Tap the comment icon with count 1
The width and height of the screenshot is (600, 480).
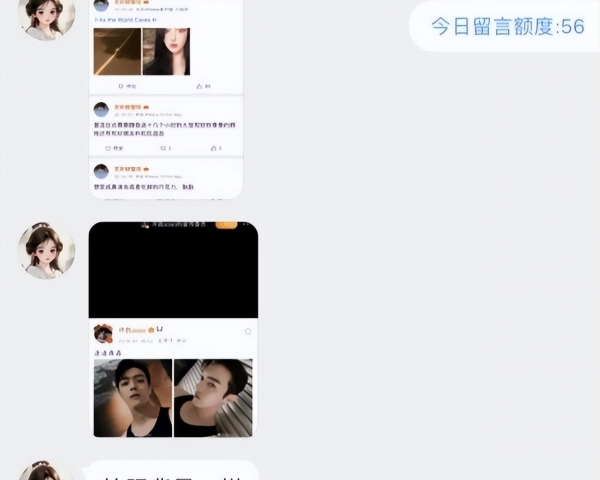[163, 148]
